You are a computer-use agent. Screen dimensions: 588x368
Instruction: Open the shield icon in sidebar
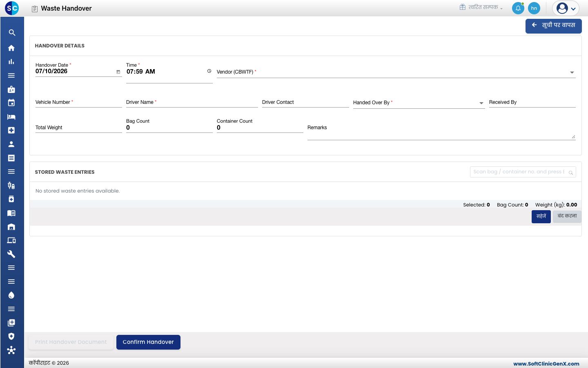click(11, 336)
